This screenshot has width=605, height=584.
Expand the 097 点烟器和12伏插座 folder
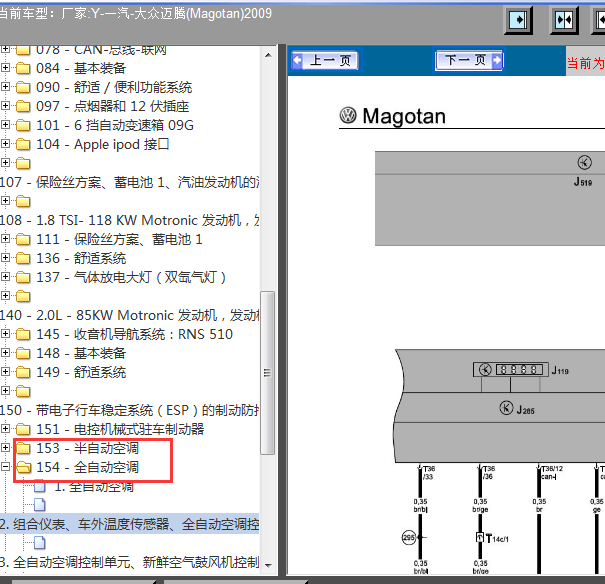click(5, 106)
